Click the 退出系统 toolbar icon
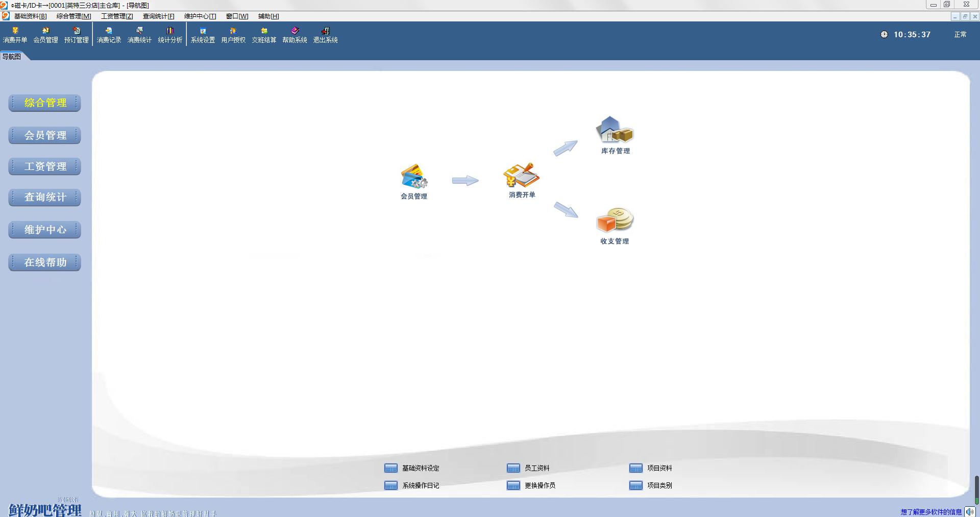The height and width of the screenshot is (517, 980). 325,35
